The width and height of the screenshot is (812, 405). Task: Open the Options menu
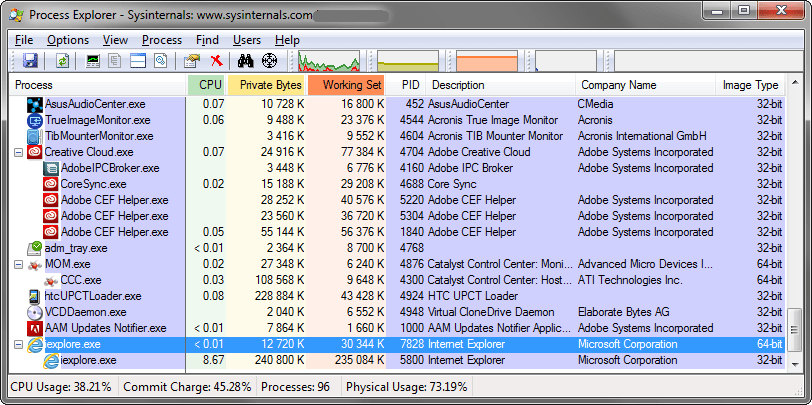pyautogui.click(x=68, y=40)
